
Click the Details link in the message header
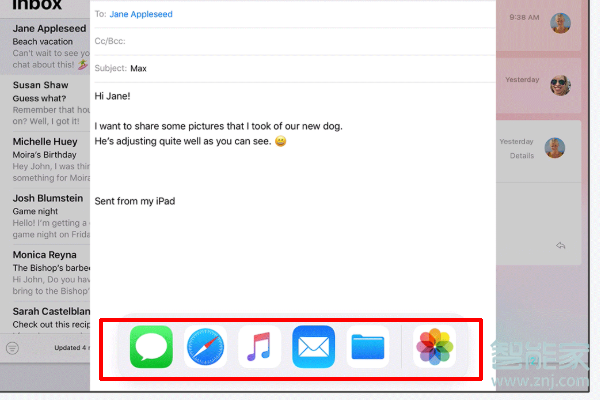point(522,156)
